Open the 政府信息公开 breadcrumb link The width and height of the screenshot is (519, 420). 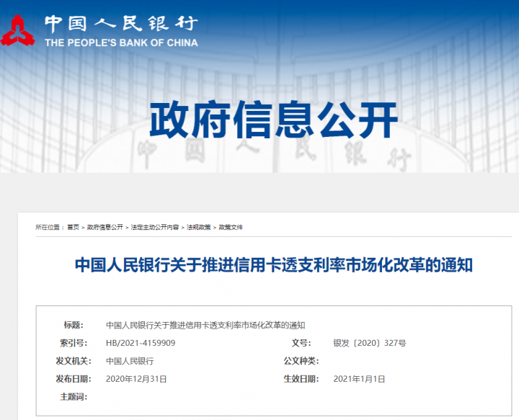point(105,227)
